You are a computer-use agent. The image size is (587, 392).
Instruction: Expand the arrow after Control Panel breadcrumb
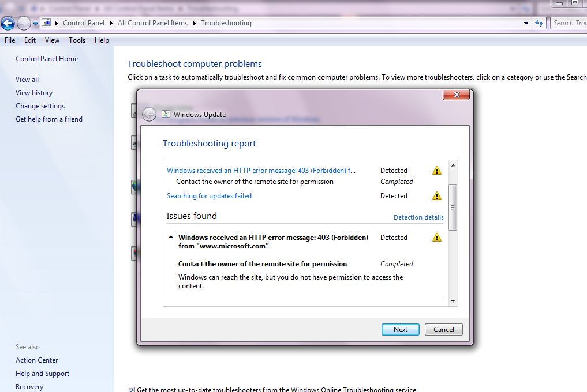pyautogui.click(x=111, y=23)
